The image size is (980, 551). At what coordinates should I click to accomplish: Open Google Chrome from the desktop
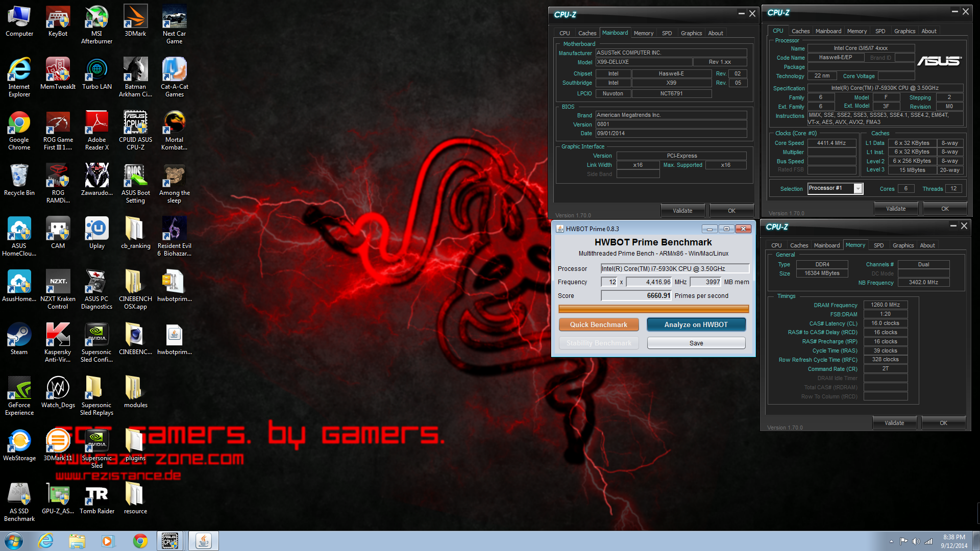tap(19, 131)
